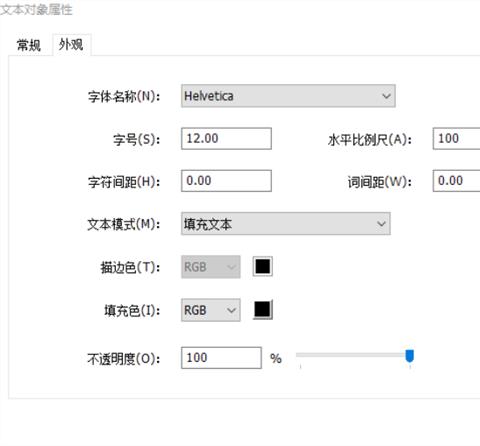Click the 字符间距 input field

click(x=226, y=181)
